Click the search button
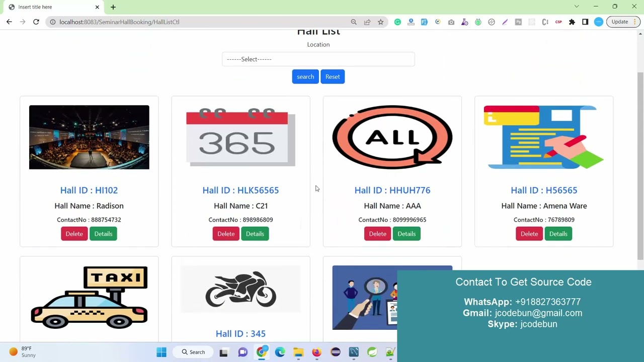This screenshot has height=362, width=644. tap(305, 76)
